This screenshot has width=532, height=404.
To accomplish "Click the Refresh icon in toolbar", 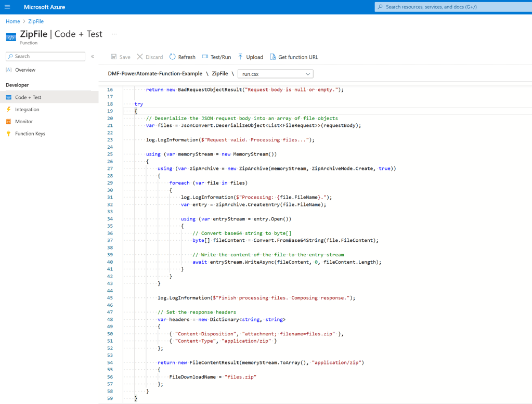I will click(173, 57).
